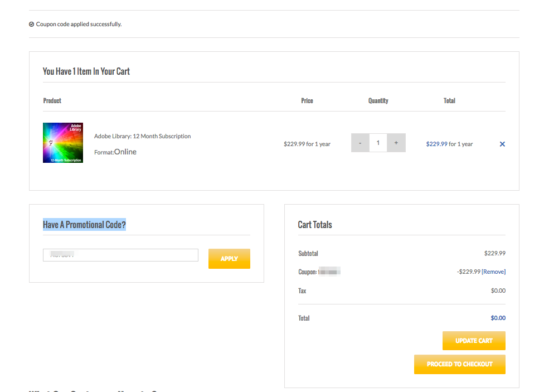Click the APPLY promo code button
Image resolution: width=544 pixels, height=392 pixels.
click(229, 259)
